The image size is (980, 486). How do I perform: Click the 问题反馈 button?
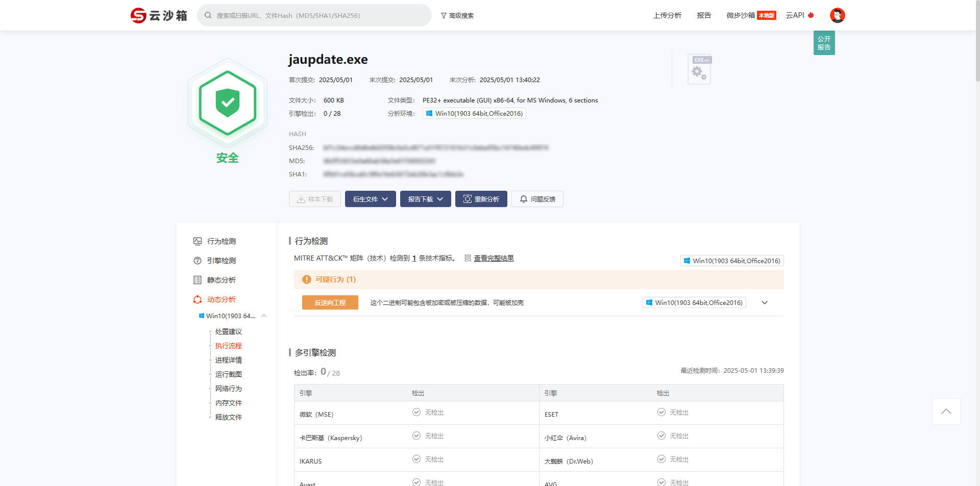pyautogui.click(x=537, y=199)
